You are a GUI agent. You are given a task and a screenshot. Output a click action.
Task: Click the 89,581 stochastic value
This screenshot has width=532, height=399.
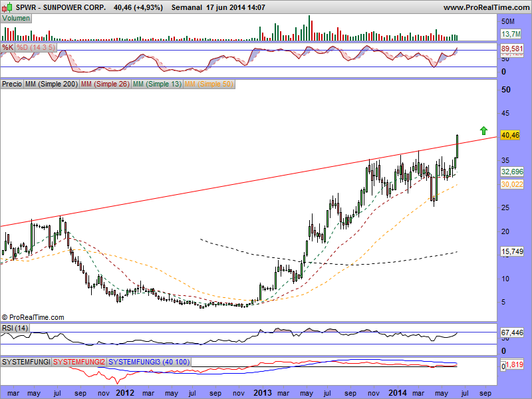tap(512, 49)
